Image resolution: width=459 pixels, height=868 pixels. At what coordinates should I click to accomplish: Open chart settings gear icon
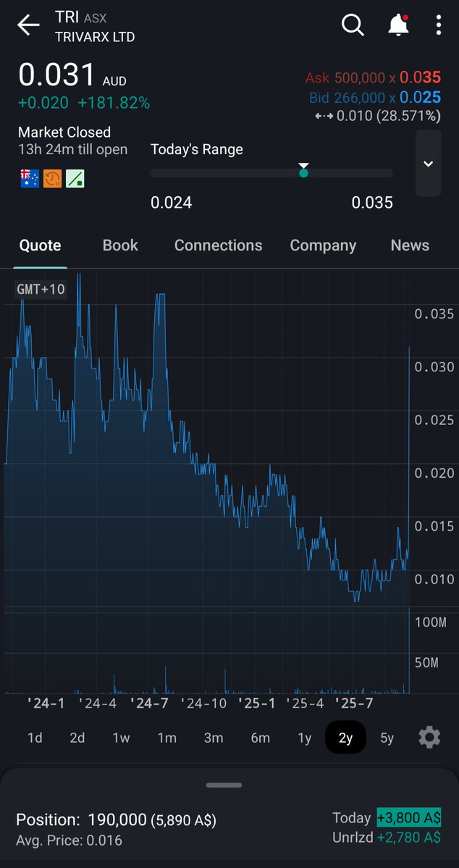[429, 738]
